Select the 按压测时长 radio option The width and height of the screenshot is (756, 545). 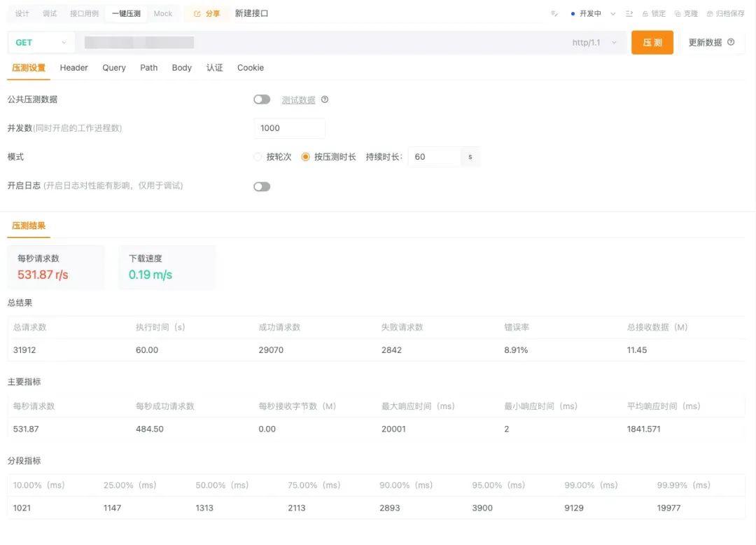pyautogui.click(x=305, y=157)
